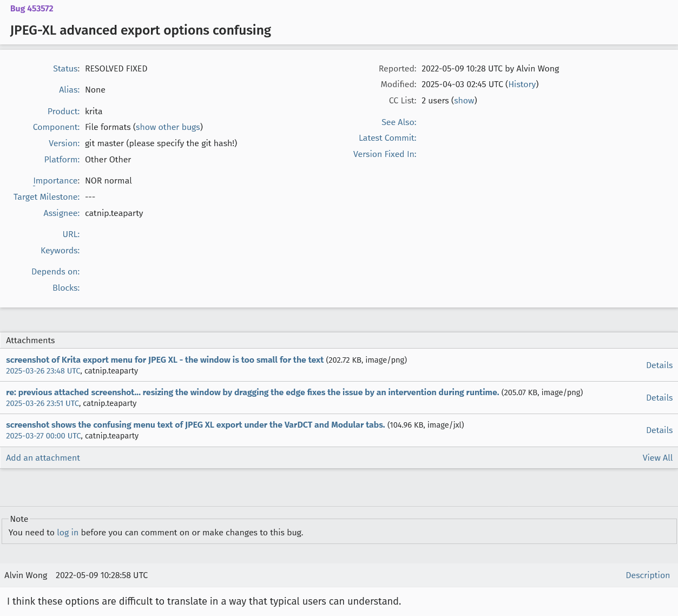Screen dimensions: 678x616
Task: Open the Keywords field label link
Action: point(59,251)
